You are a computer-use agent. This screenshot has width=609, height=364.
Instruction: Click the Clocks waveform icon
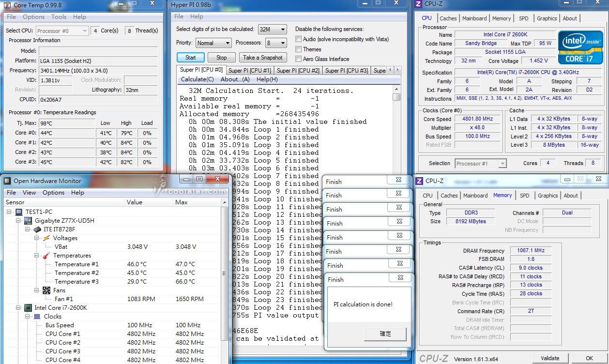[x=37, y=317]
